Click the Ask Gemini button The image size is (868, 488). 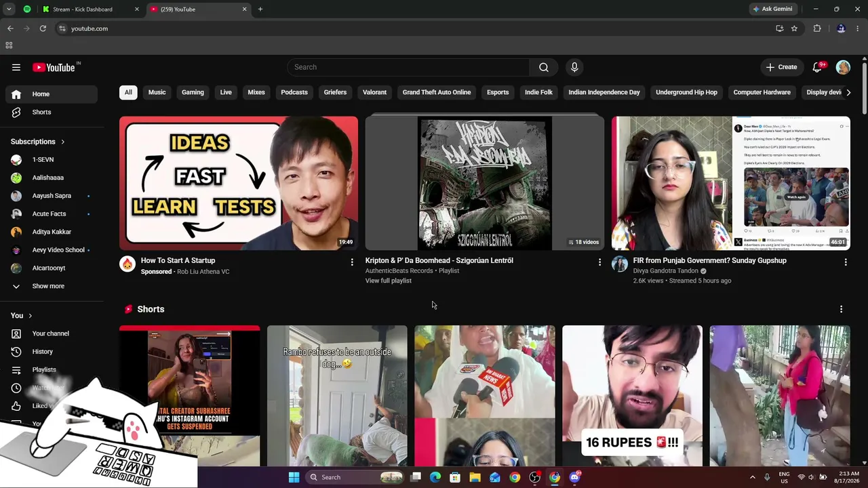coord(772,9)
